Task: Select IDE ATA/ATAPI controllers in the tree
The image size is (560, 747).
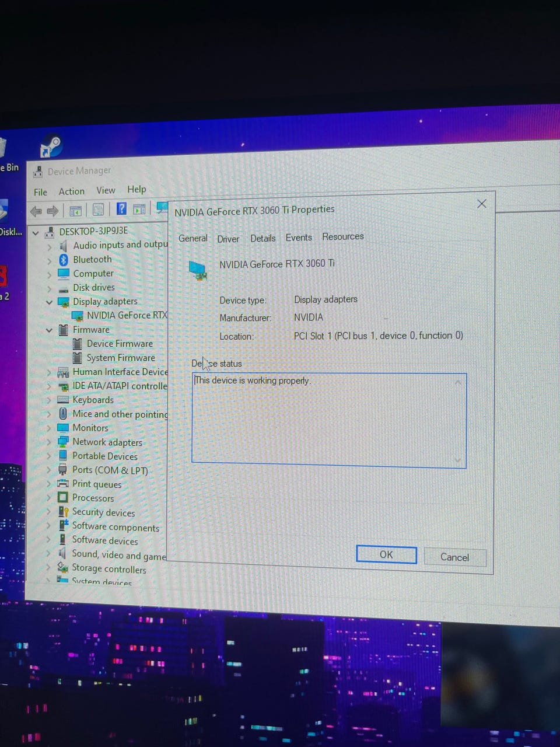Action: [120, 386]
